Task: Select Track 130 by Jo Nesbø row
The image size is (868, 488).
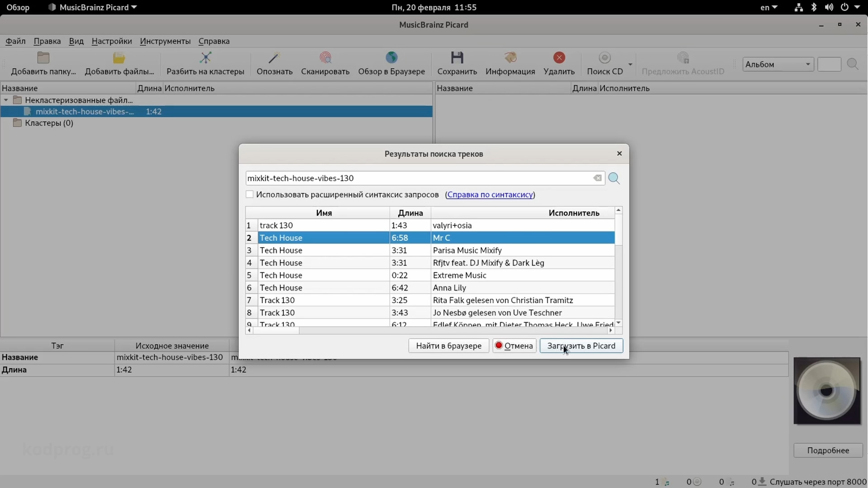Action: click(x=430, y=313)
